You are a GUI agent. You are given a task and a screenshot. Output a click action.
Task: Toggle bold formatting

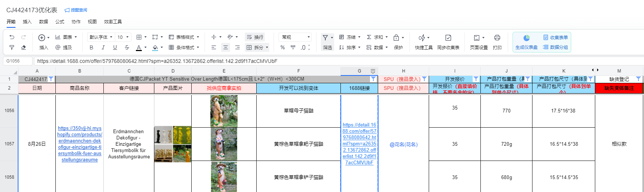tap(91, 47)
